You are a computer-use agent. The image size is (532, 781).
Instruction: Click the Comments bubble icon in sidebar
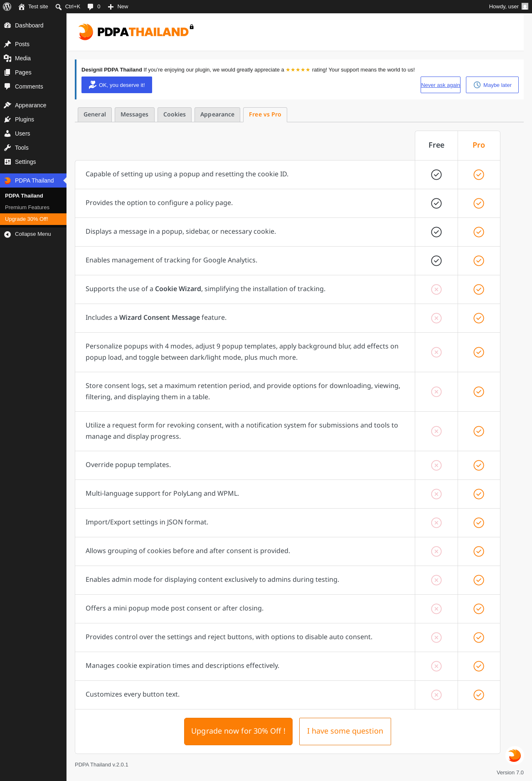[7, 87]
